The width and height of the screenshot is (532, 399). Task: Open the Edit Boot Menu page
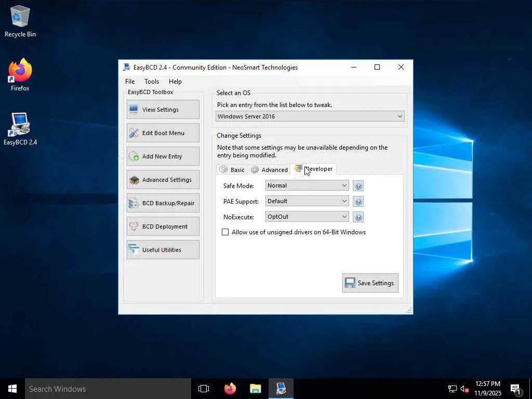pyautogui.click(x=163, y=132)
